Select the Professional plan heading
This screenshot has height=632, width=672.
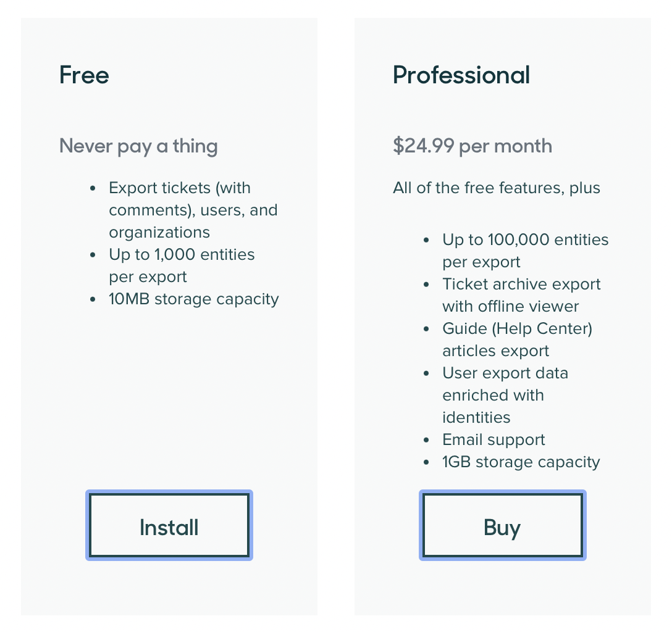pos(461,75)
